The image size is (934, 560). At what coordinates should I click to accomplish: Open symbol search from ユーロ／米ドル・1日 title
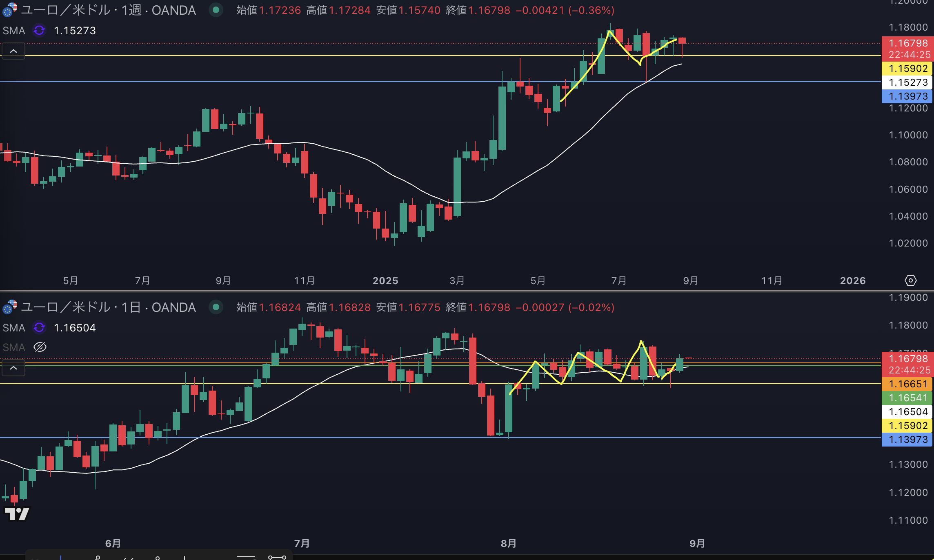pos(108,307)
